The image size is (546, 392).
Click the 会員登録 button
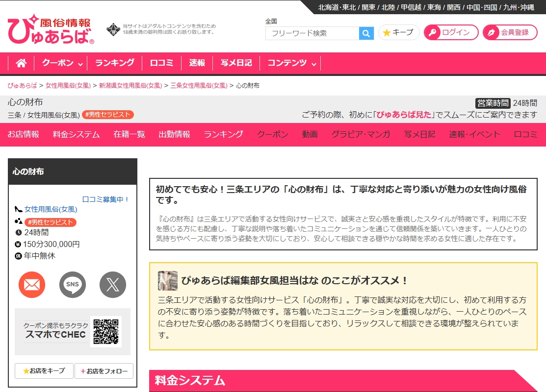click(x=510, y=32)
